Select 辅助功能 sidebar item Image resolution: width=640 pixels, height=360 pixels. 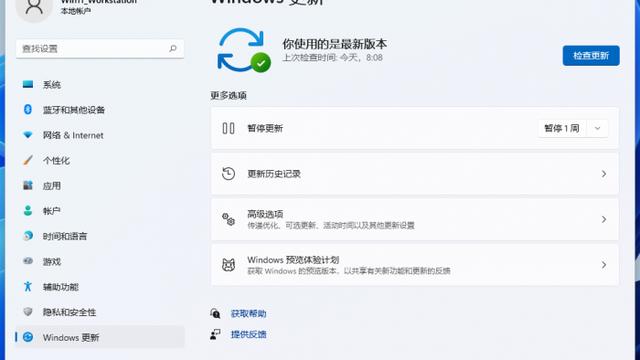click(x=100, y=287)
